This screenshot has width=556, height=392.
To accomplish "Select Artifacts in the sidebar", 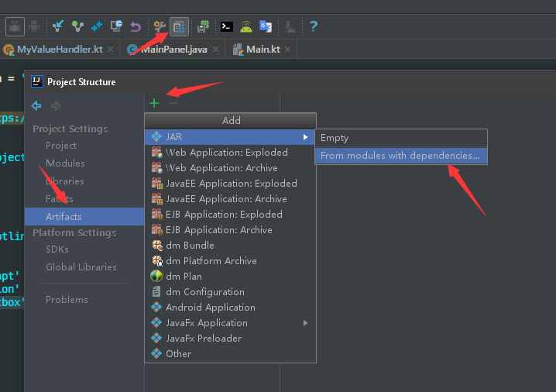I will coord(84,216).
